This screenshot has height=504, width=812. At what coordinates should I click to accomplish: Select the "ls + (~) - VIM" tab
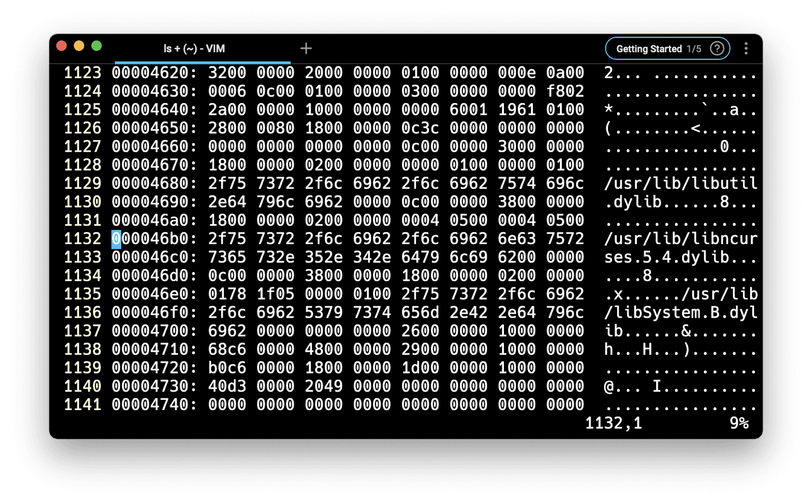point(194,49)
